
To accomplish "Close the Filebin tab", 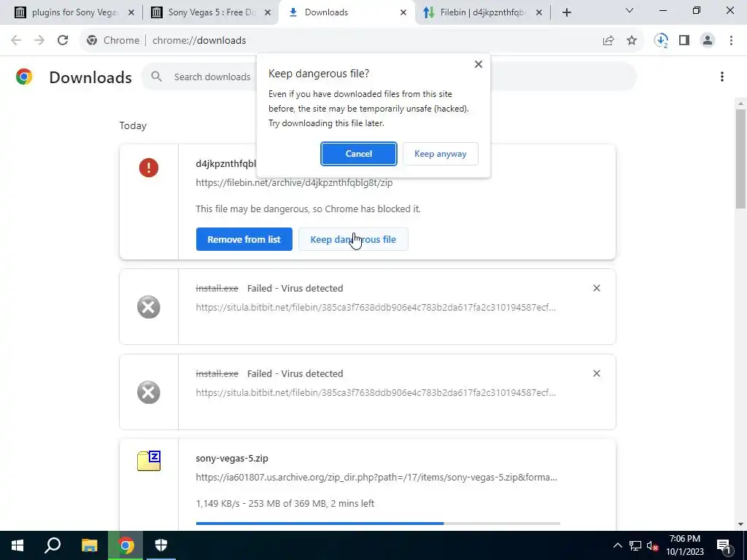I will [x=539, y=12].
